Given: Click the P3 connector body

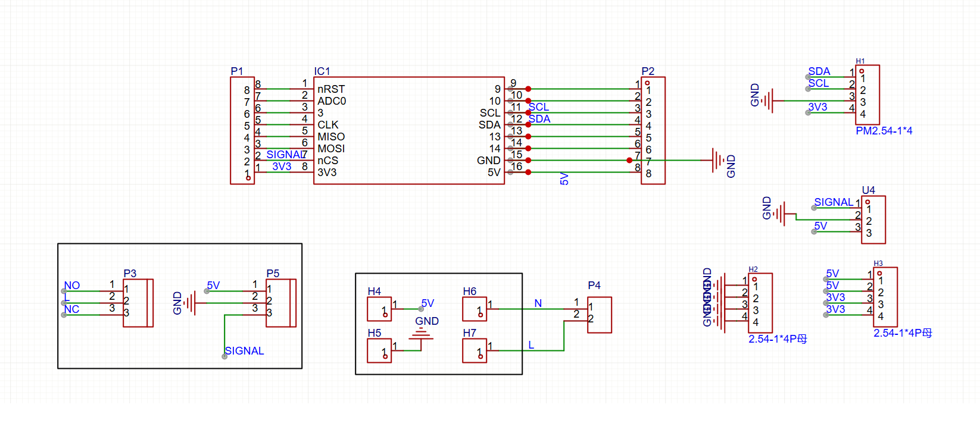Looking at the screenshot, I should 138,303.
